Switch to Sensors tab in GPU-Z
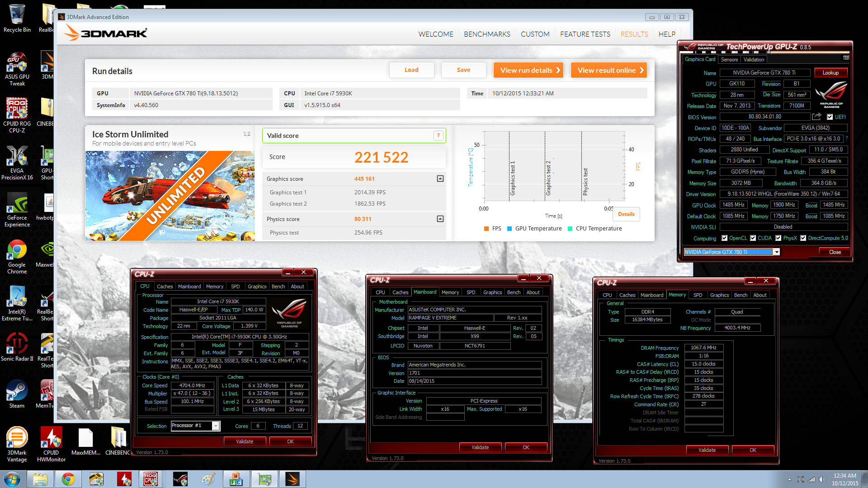The width and height of the screenshot is (868, 488). click(729, 60)
